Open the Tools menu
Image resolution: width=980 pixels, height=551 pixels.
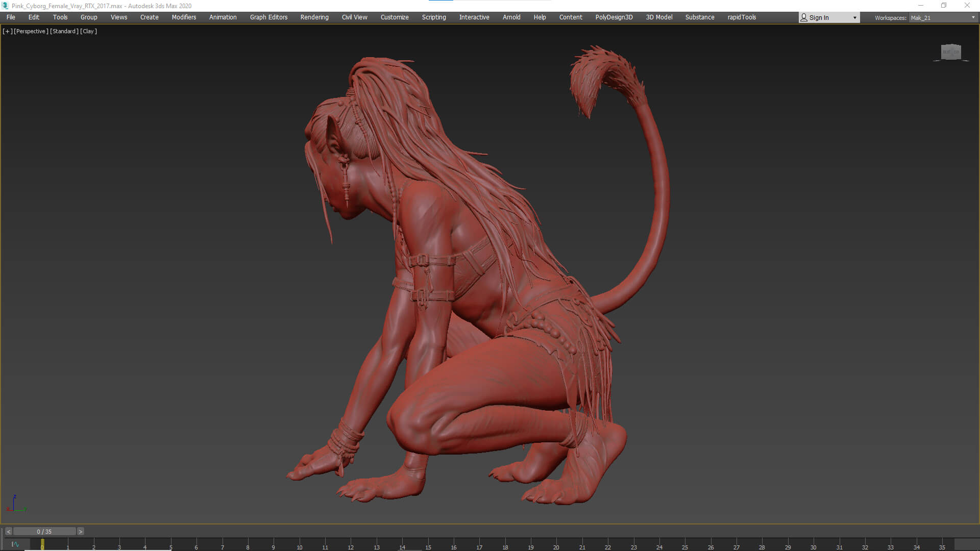[x=60, y=17]
